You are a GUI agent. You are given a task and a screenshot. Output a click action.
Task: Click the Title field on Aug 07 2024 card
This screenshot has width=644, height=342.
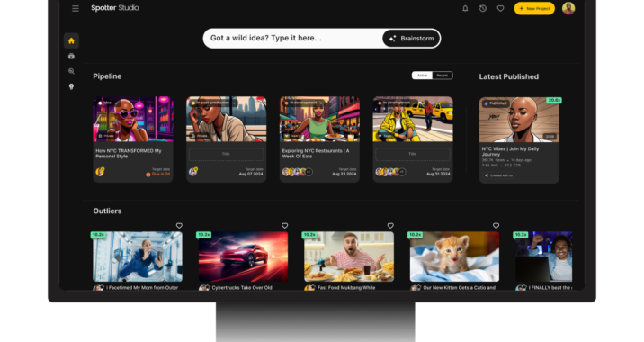pyautogui.click(x=226, y=154)
